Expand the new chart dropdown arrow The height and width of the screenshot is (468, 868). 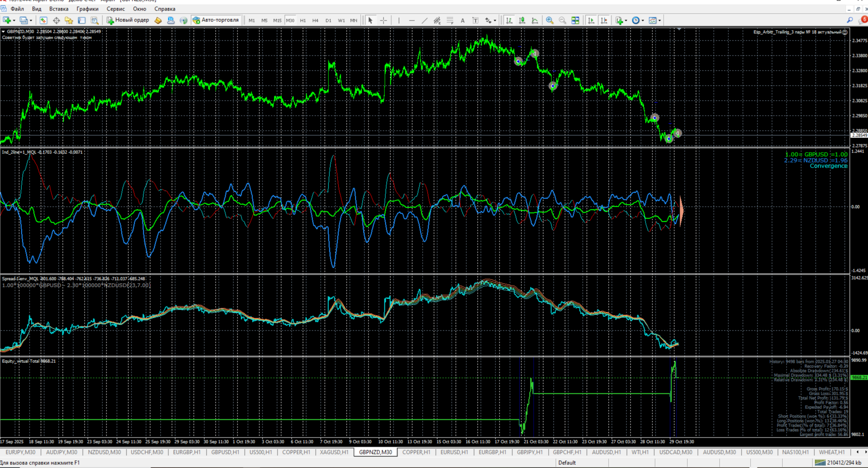click(x=14, y=20)
